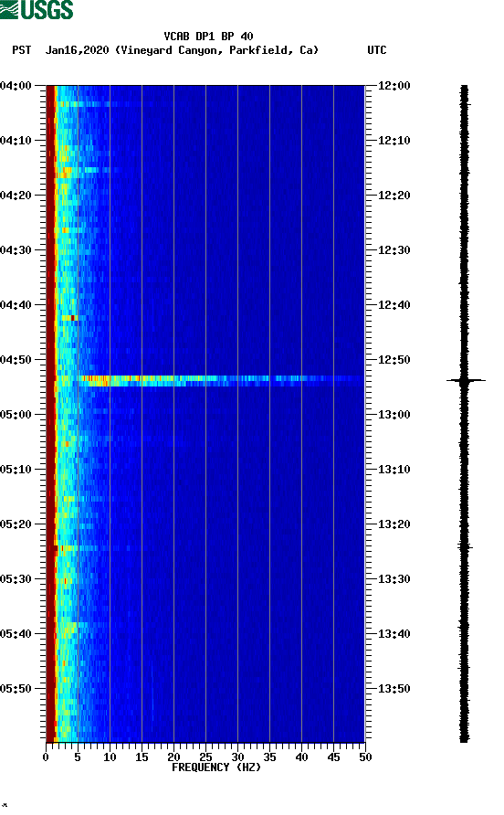Screen dimensions: 504x815
Task: Select the title text VCAB DP1 BP 40
Action: click(208, 37)
